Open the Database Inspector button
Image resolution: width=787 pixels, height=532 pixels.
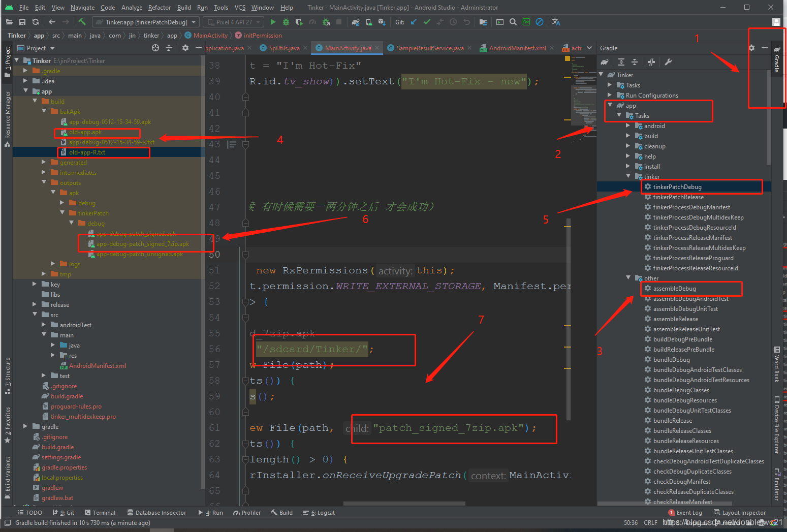coord(156,513)
